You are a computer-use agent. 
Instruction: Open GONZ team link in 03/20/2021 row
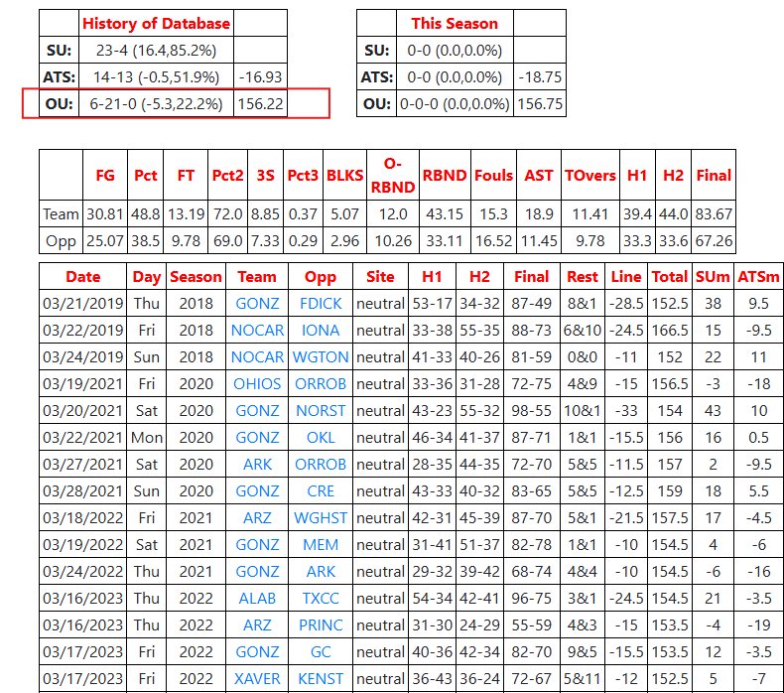point(257,411)
